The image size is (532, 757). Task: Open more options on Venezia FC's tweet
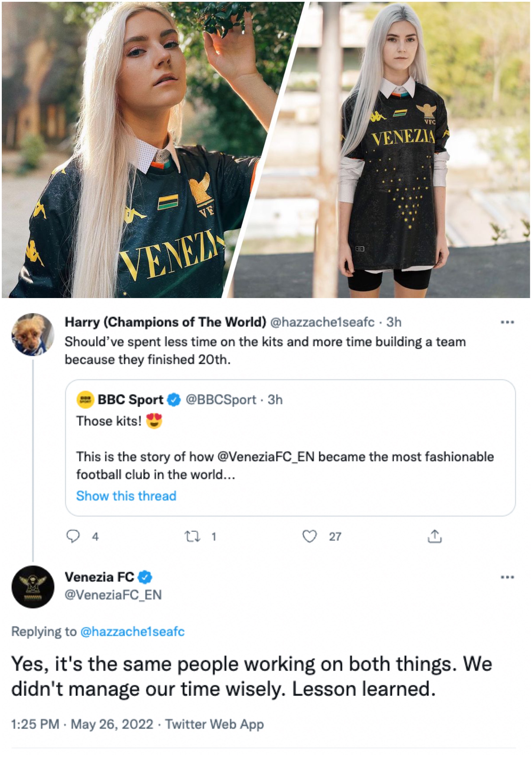tap(507, 577)
